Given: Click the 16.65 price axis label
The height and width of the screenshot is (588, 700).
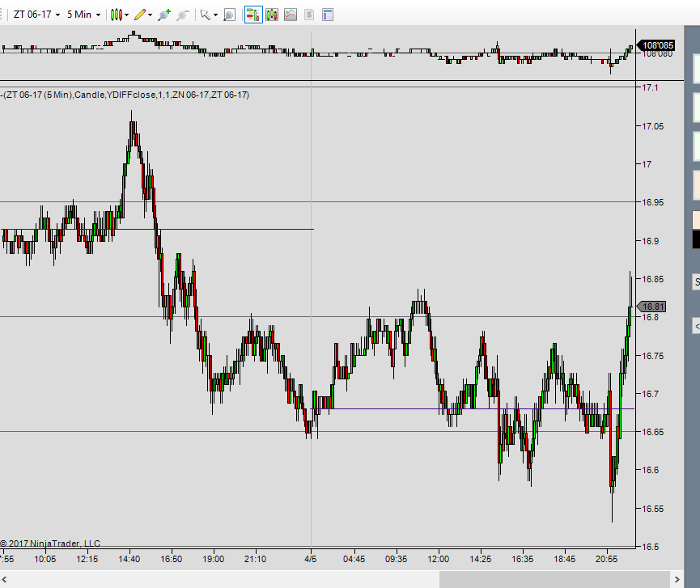Looking at the screenshot, I should point(653,432).
